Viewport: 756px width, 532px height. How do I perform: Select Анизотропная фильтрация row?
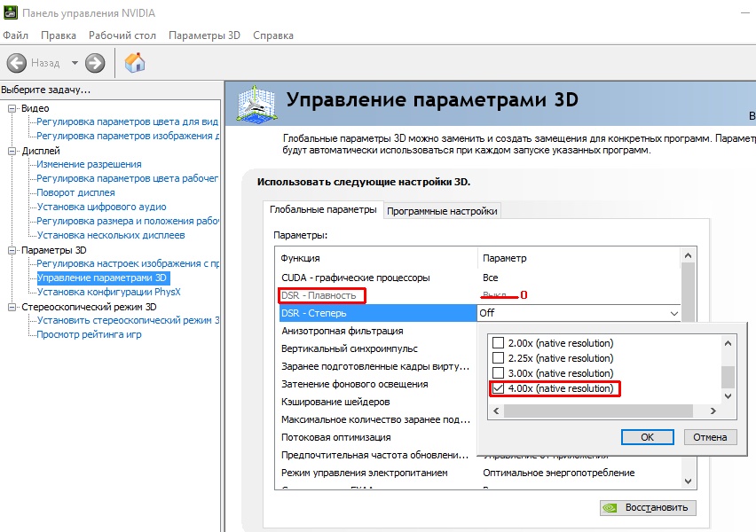[376, 331]
